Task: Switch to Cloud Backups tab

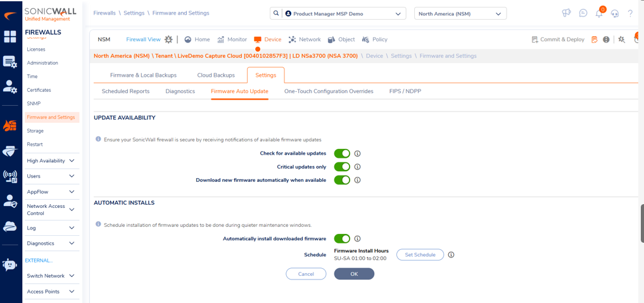Action: [216, 75]
